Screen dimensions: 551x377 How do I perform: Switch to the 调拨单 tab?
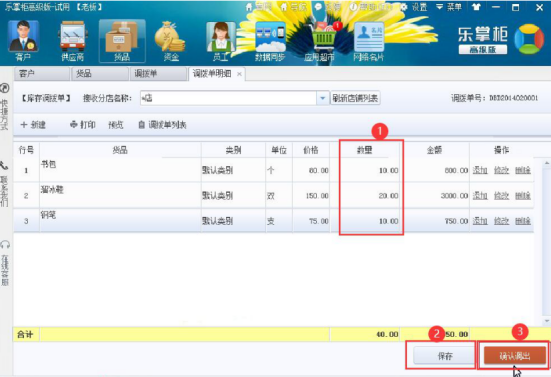click(x=158, y=74)
